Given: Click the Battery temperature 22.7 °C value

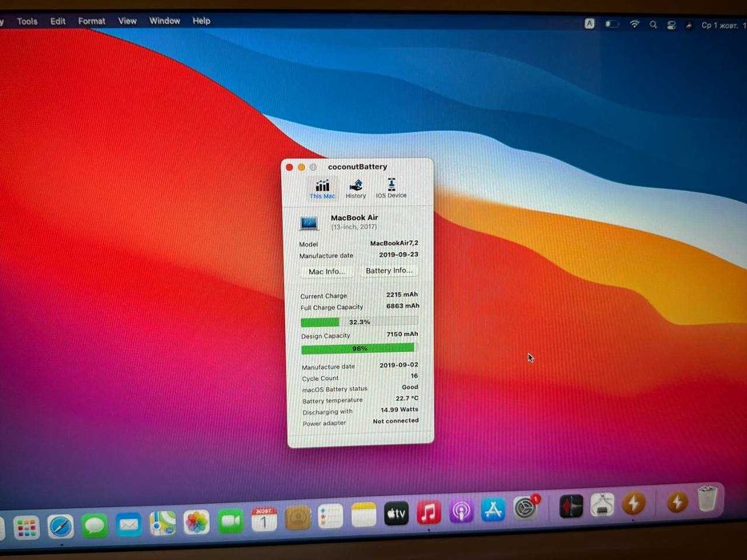Looking at the screenshot, I should coord(407,398).
